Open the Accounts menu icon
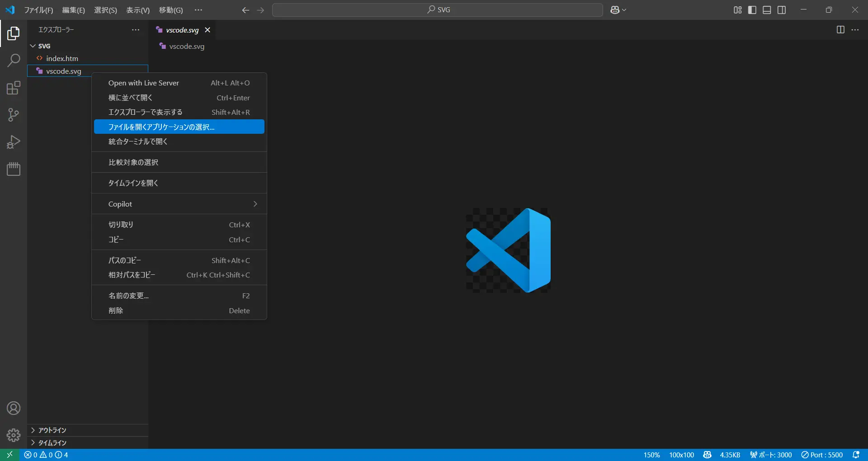Screen dimensions: 868x461 (14, 408)
